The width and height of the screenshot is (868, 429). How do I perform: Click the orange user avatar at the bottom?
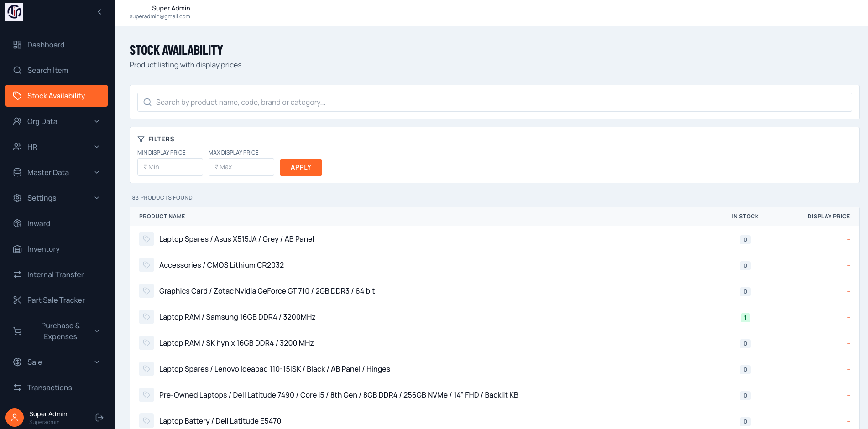15,418
